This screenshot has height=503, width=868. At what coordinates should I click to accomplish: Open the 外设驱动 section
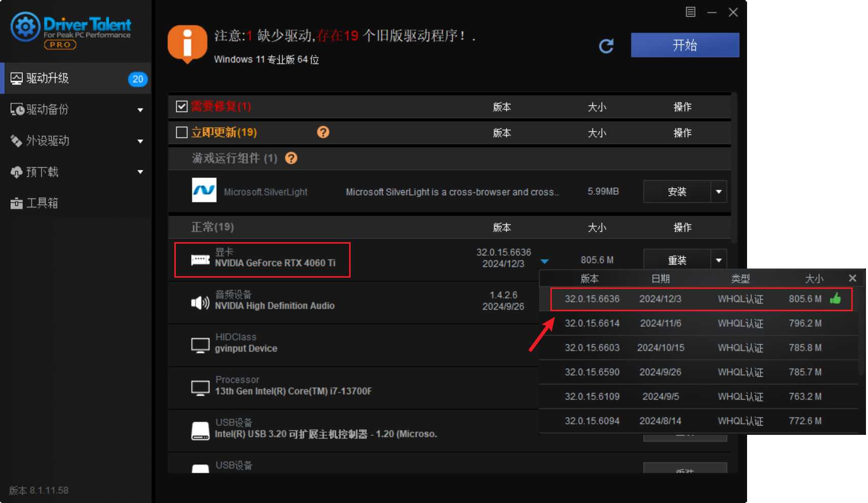pos(76,140)
